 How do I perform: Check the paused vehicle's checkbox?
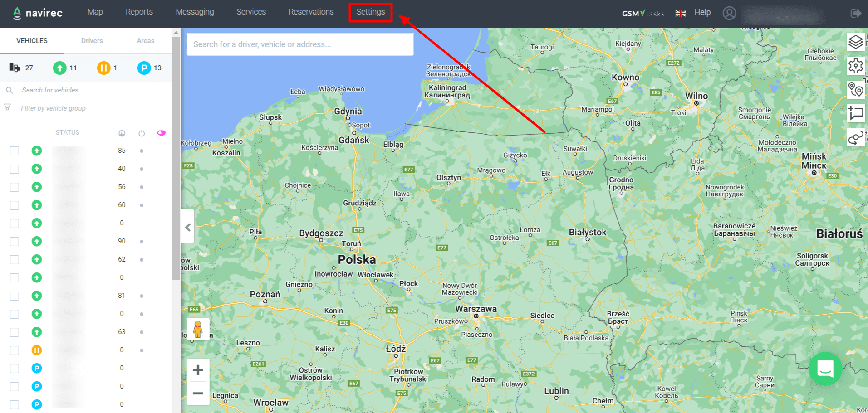pos(15,350)
